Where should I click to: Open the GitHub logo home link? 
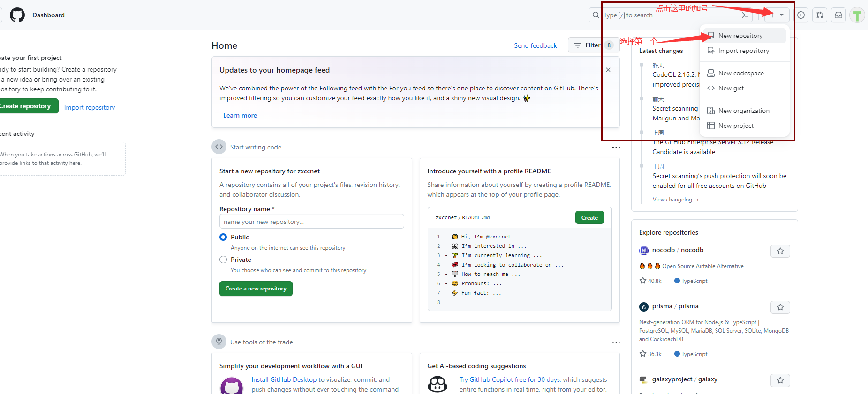coord(17,15)
